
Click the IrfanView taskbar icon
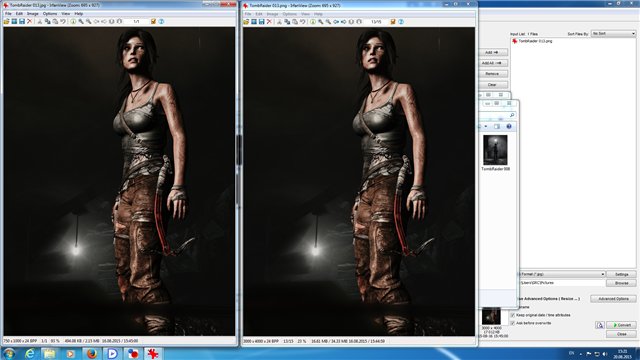(153, 353)
